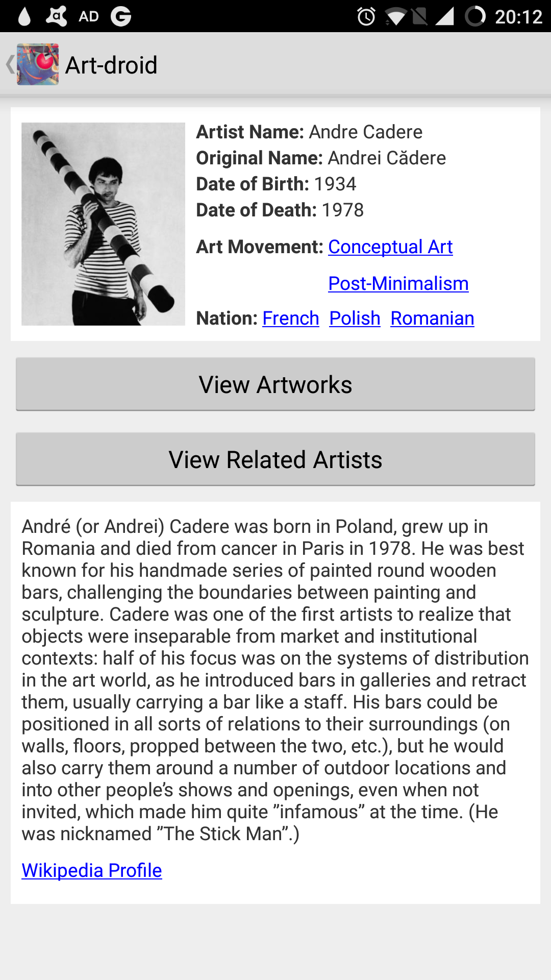
Task: Tap the cellular signal strength icon
Action: (x=444, y=16)
